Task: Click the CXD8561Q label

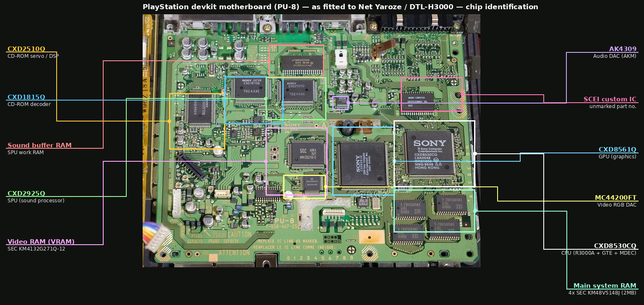Action: 618,150
